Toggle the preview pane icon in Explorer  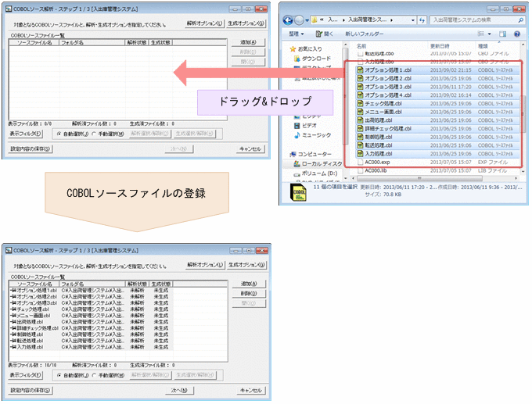502,34
